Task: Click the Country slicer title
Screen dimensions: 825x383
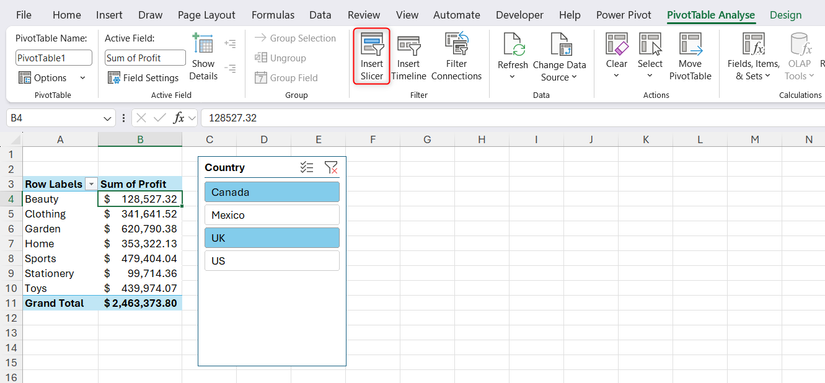Action: point(225,168)
